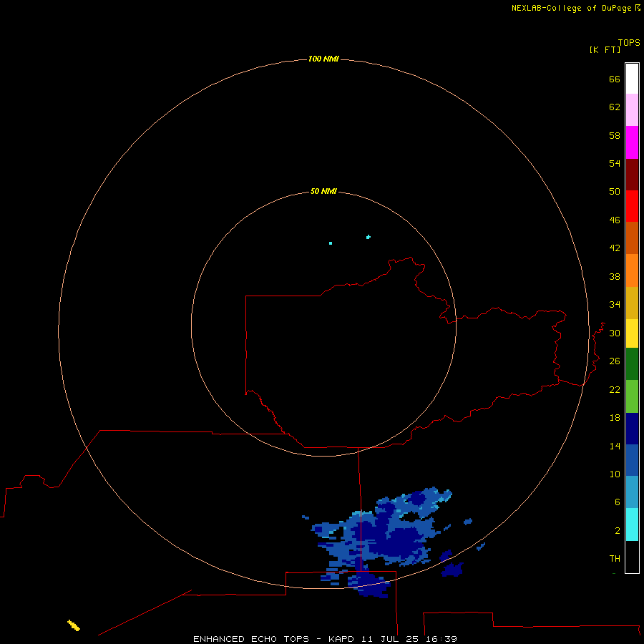Click the "10" legend value
This screenshot has height=644, width=644.
coord(615,474)
